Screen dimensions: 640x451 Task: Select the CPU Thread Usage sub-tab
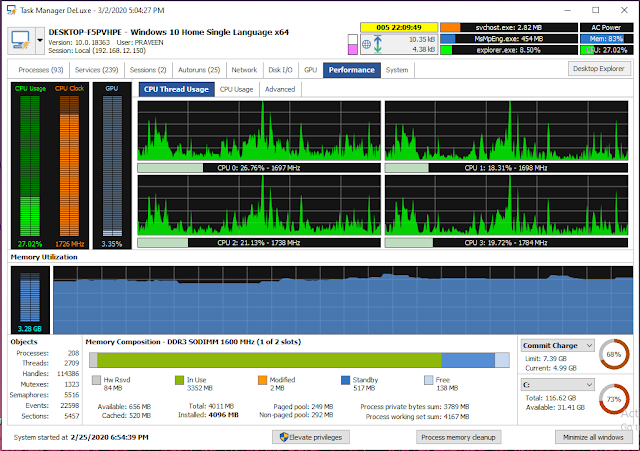176,89
